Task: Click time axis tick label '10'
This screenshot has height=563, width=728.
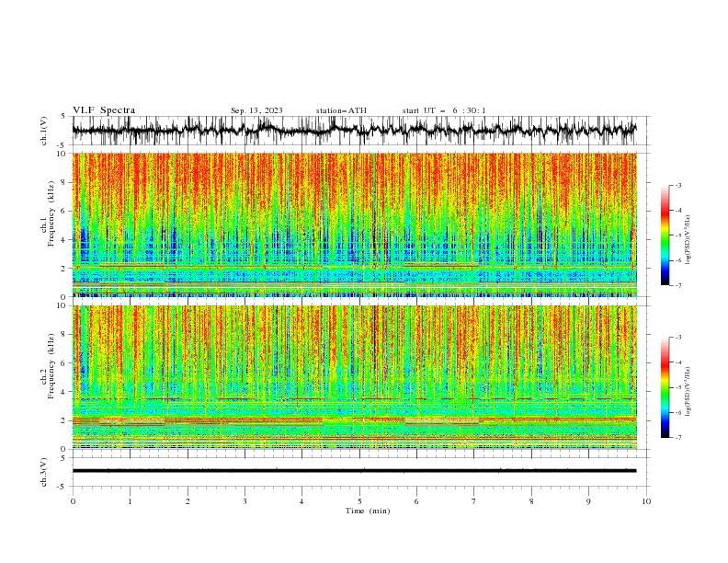Action: click(646, 501)
